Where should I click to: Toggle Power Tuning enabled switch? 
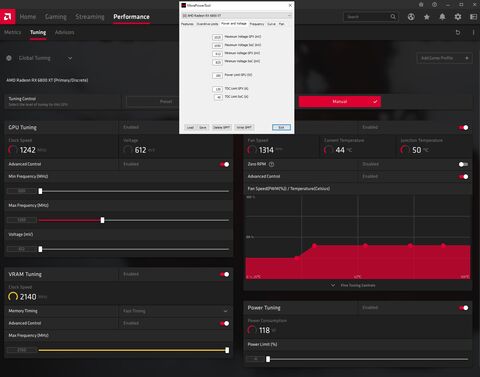tap(463, 308)
